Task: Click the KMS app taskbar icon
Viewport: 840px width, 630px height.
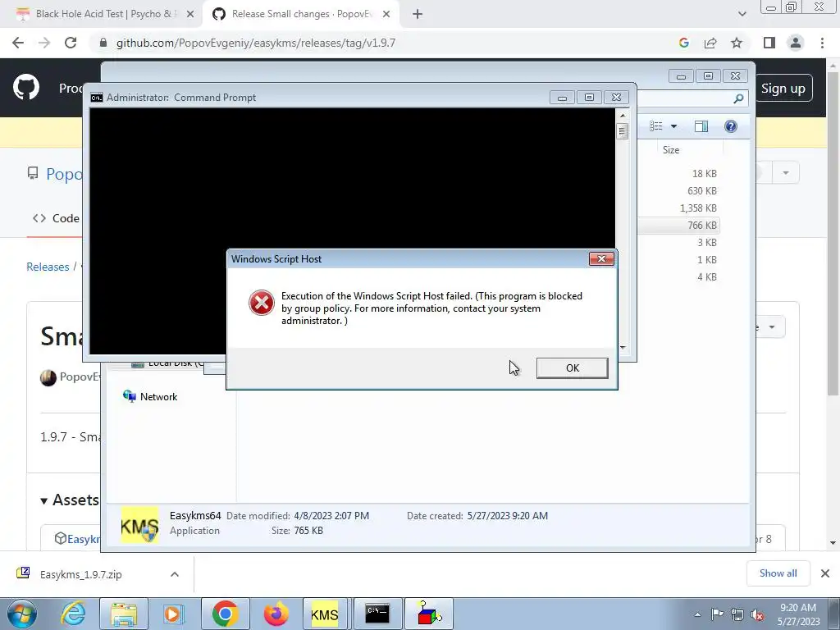Action: (325, 614)
